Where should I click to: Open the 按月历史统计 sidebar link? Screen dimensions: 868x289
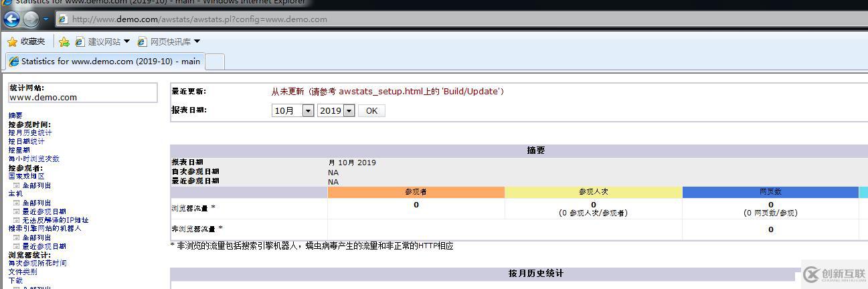pos(30,133)
